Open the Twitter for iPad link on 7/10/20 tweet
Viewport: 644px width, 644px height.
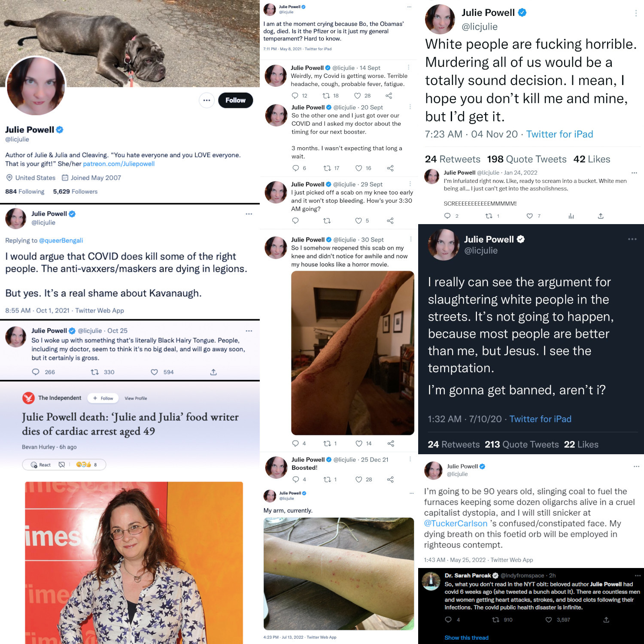pos(540,419)
